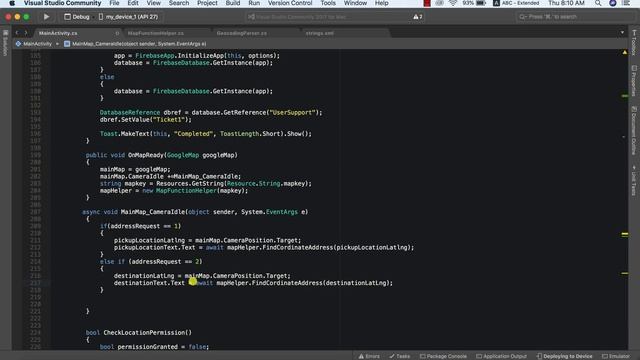Viewport: 640px width, 360px height.
Task: Open the Properties pad on right edge
Action: pyautogui.click(x=634, y=81)
